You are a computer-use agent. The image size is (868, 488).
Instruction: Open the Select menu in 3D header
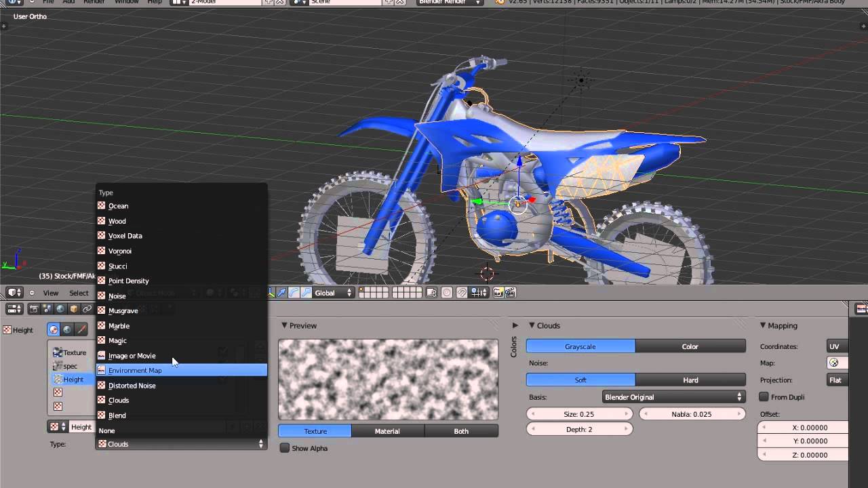[x=79, y=293]
